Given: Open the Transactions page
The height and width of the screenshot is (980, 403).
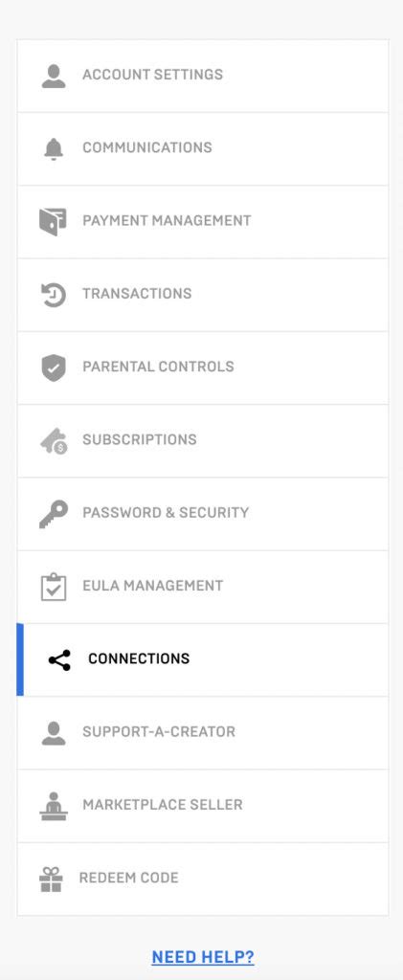Looking at the screenshot, I should [202, 295].
